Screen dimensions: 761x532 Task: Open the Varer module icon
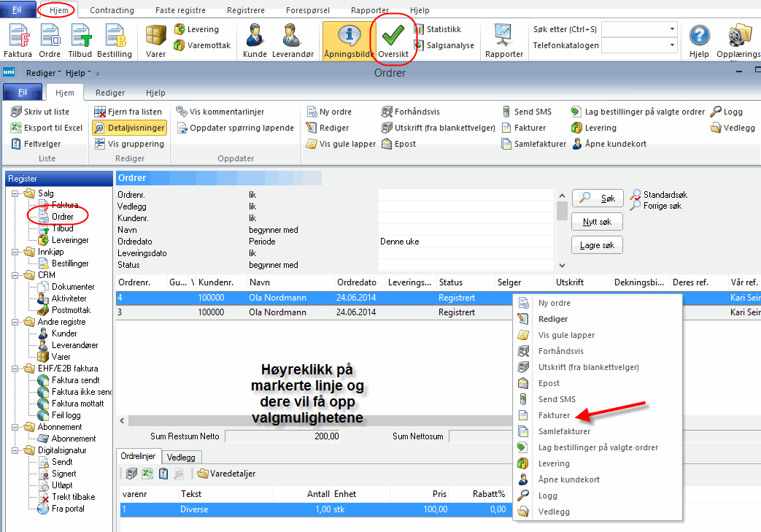click(155, 41)
